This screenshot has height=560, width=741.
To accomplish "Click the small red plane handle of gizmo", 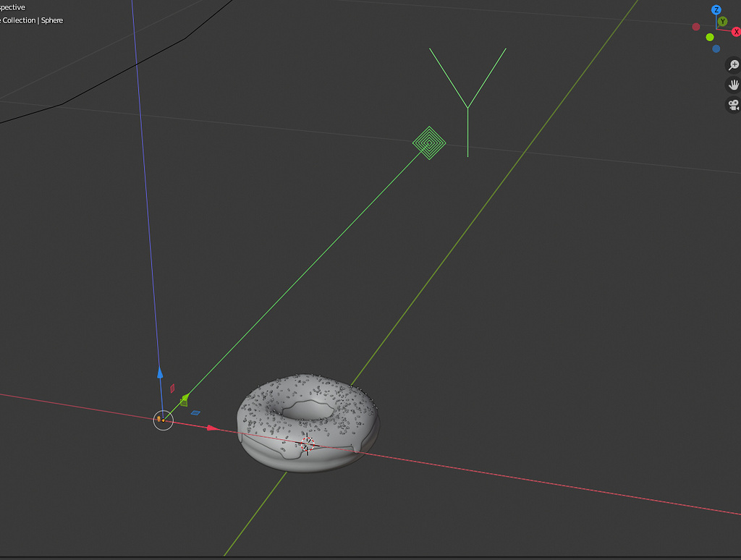I will point(172,388).
